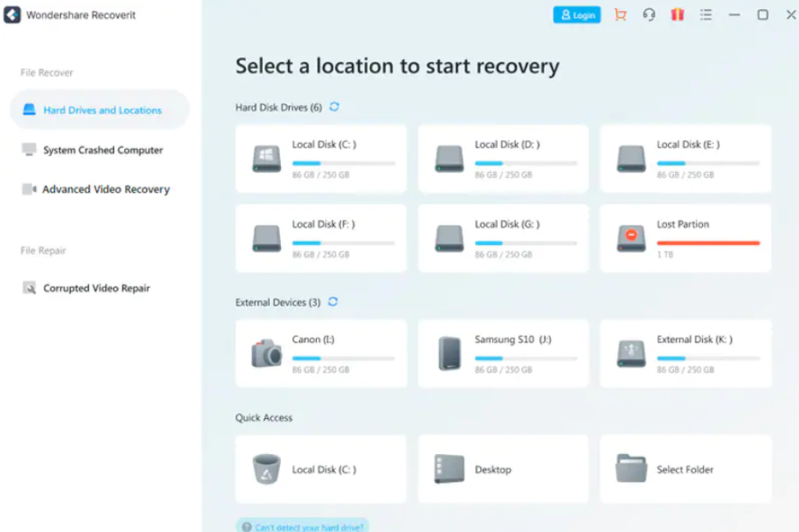Click the 1 TB size text
Viewport: 799px width, 532px height.
(x=665, y=254)
